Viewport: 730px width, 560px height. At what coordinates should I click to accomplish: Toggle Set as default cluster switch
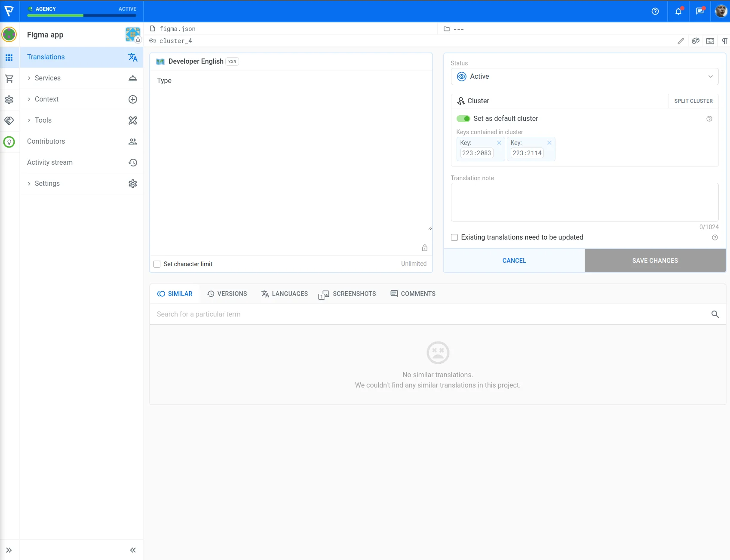click(x=463, y=119)
